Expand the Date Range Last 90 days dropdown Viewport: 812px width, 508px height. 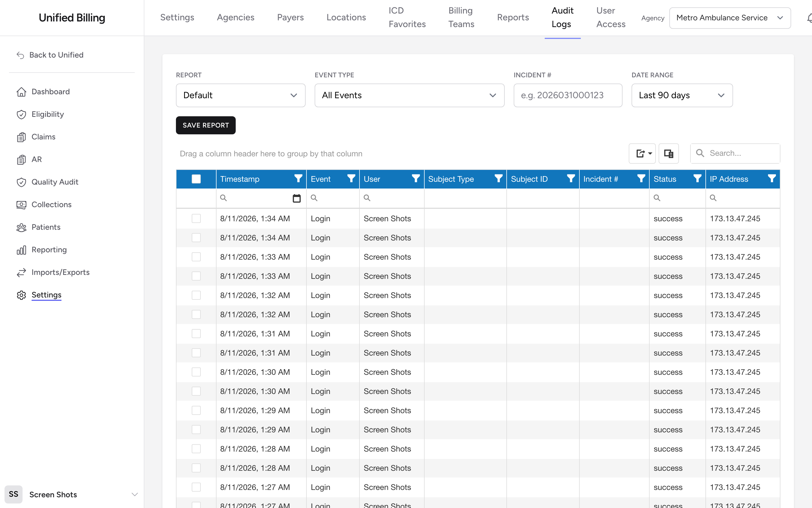[682, 95]
